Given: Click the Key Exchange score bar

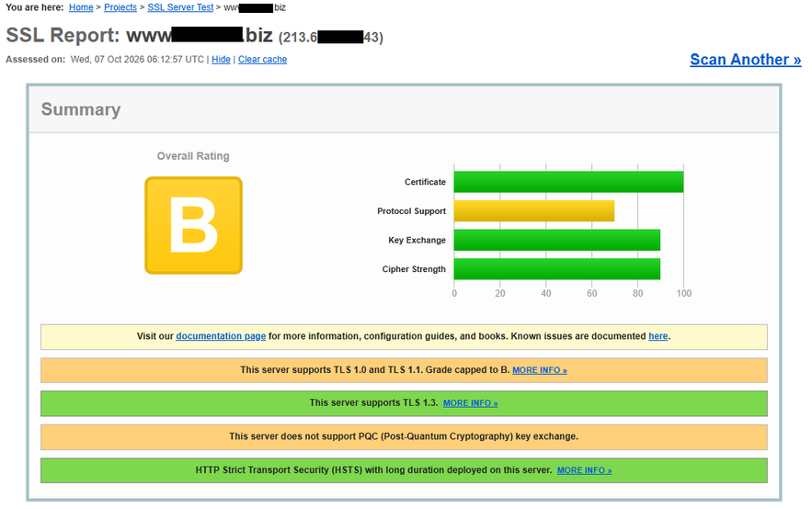Looking at the screenshot, I should pyautogui.click(x=557, y=240).
